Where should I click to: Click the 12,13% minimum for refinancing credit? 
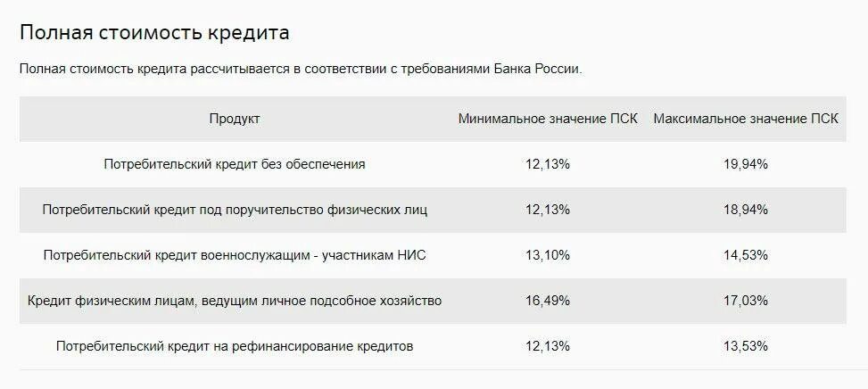click(548, 346)
